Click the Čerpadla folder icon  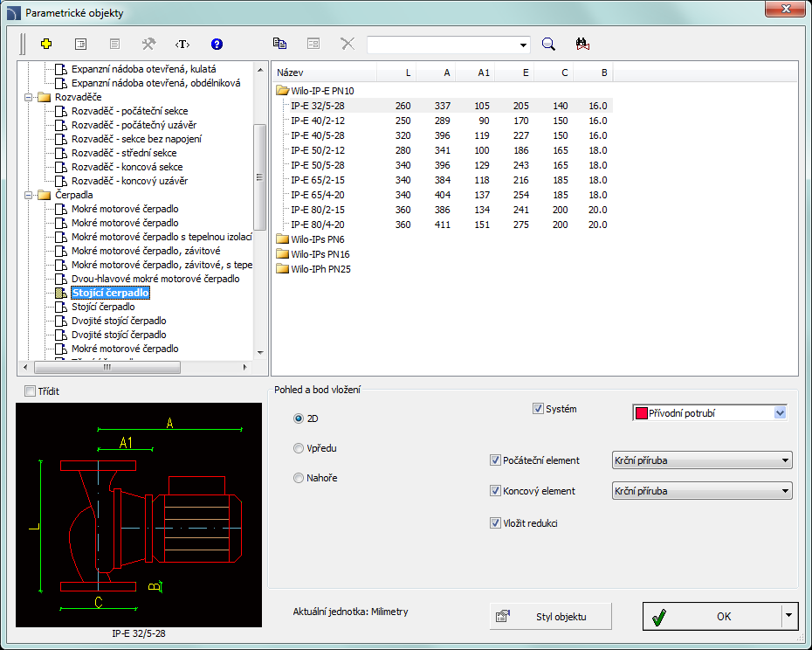[44, 195]
